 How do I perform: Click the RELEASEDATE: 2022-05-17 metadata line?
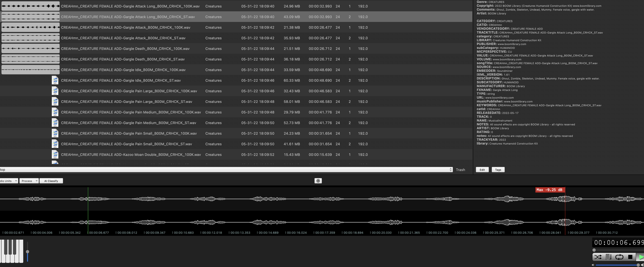click(498, 113)
